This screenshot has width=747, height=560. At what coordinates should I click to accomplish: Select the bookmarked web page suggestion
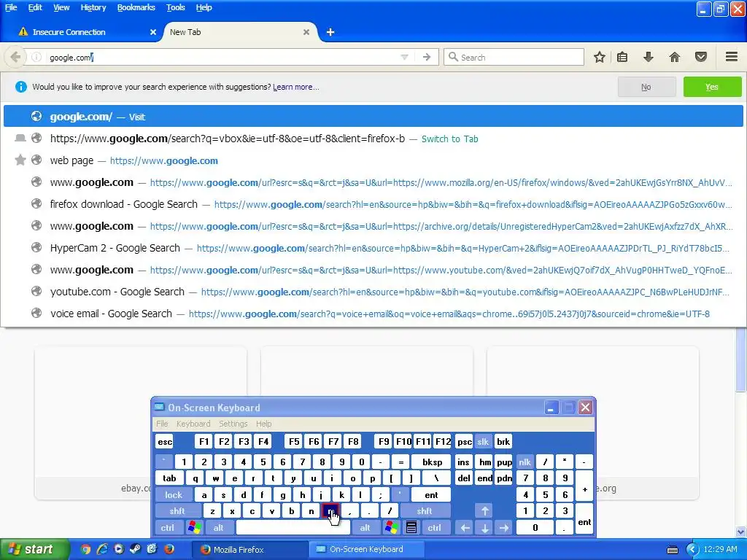(x=373, y=160)
